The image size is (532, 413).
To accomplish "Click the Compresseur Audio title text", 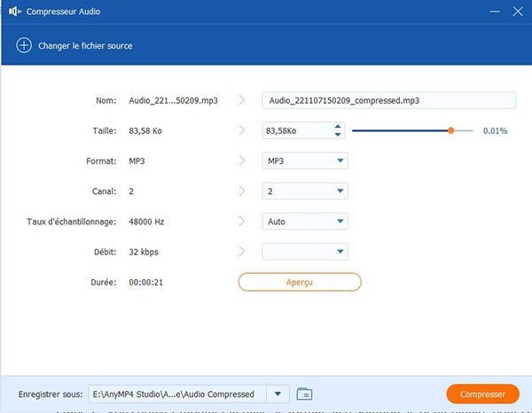I will [x=63, y=12].
